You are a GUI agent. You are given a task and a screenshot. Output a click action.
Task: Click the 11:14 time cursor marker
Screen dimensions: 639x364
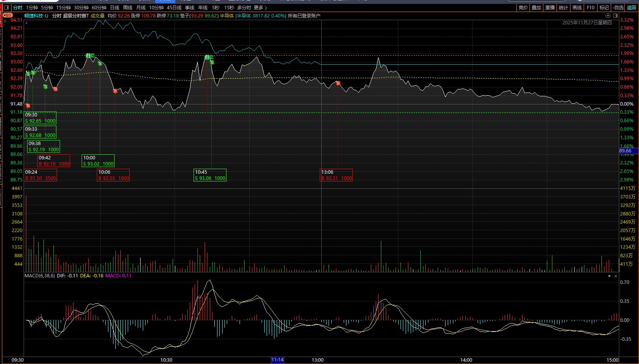pos(278,360)
